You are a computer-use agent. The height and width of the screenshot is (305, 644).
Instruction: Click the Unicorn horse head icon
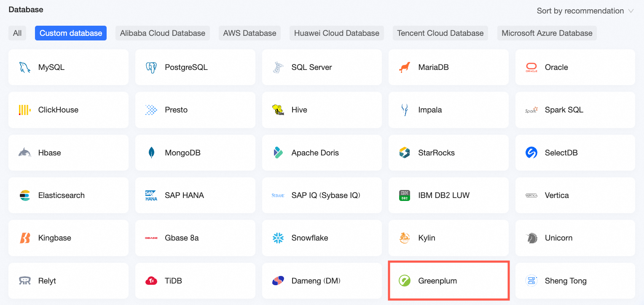tap(531, 238)
